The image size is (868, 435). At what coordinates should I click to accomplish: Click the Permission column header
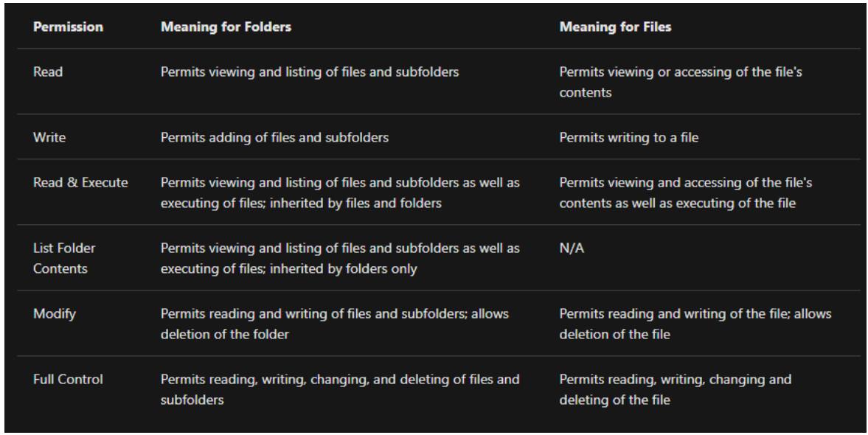pos(68,27)
